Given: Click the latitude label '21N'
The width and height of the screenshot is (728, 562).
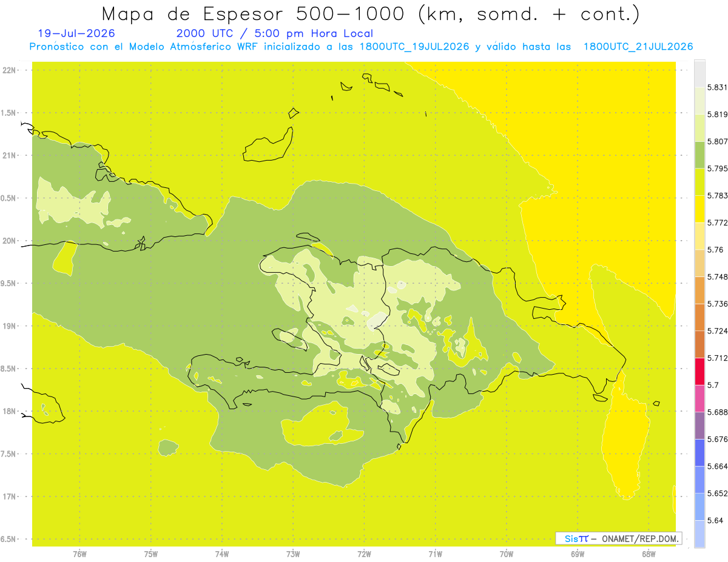Looking at the screenshot, I should (9, 156).
